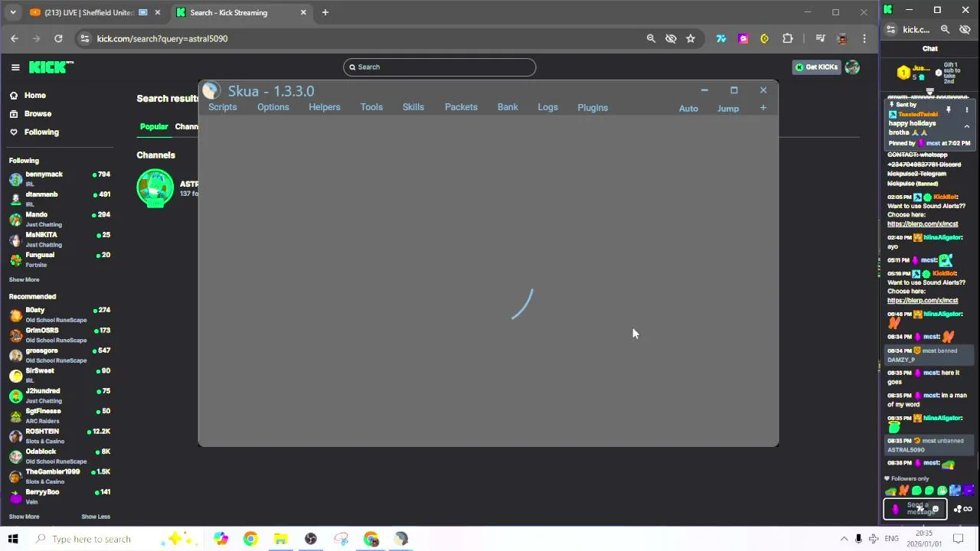This screenshot has height=551, width=980.
Task: Open the Kick profile avatar menu
Action: click(852, 67)
